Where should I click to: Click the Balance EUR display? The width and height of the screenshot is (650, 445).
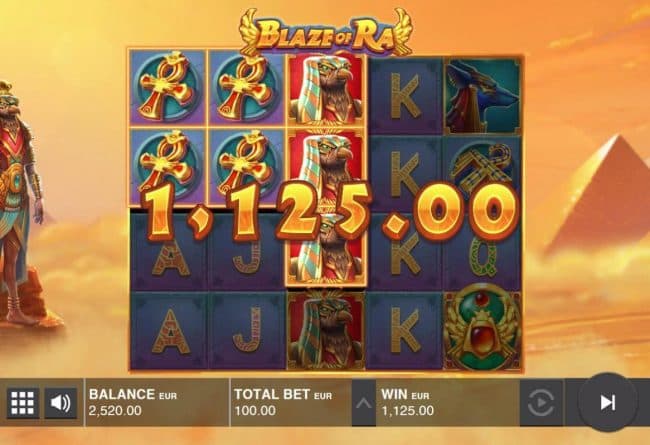157,402
